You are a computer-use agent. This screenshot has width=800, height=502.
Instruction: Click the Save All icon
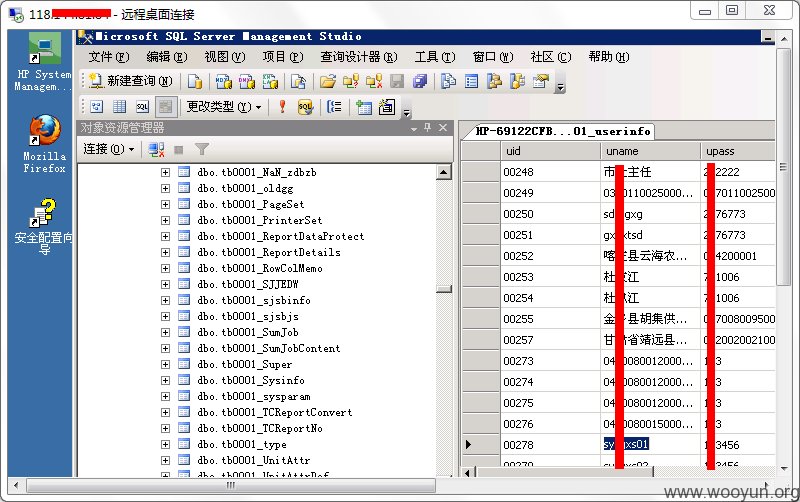[x=420, y=81]
